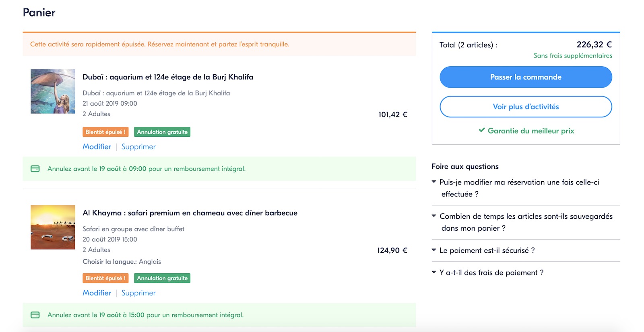Click 'Bientôt épuisé !' badge on the aquarium item
644x332 pixels.
[x=105, y=132]
